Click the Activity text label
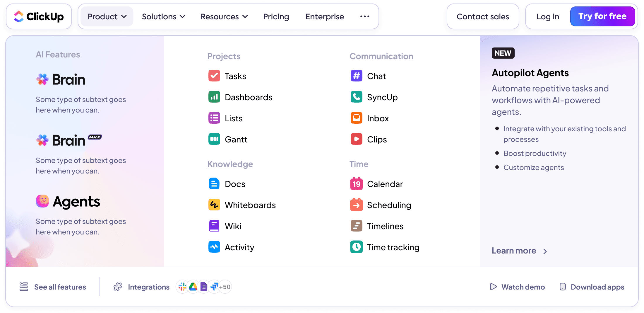 239,247
